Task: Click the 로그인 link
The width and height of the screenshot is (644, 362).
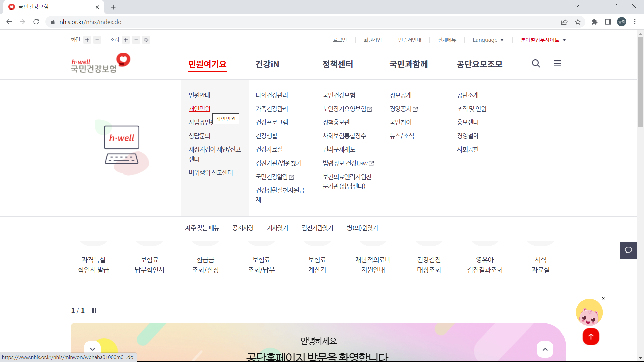Action: tap(340, 40)
